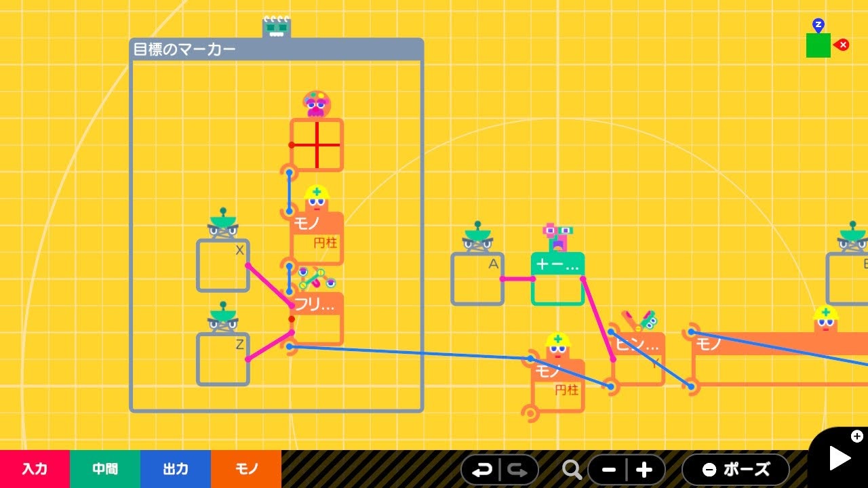This screenshot has width=868, height=488.
Task: Click the yellow-helmet character on the wide モノ Nodon
Action: pyautogui.click(x=825, y=319)
